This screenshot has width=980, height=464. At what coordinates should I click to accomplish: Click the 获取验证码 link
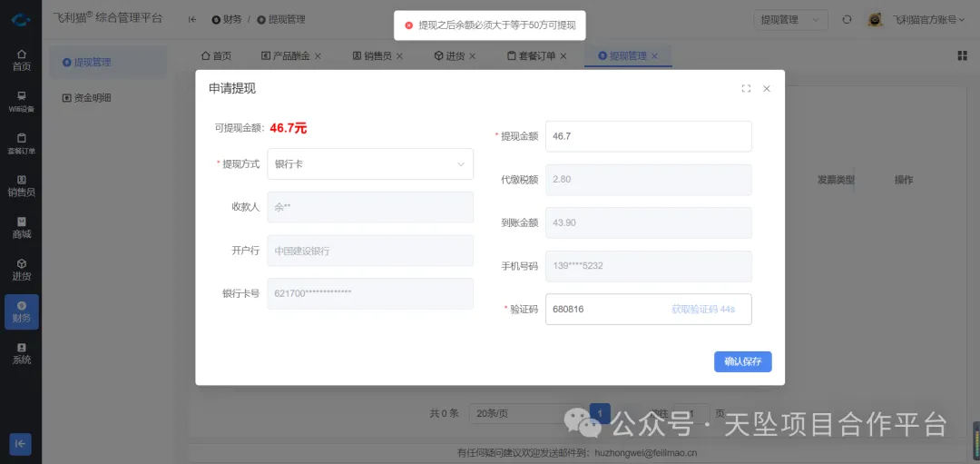coord(702,310)
